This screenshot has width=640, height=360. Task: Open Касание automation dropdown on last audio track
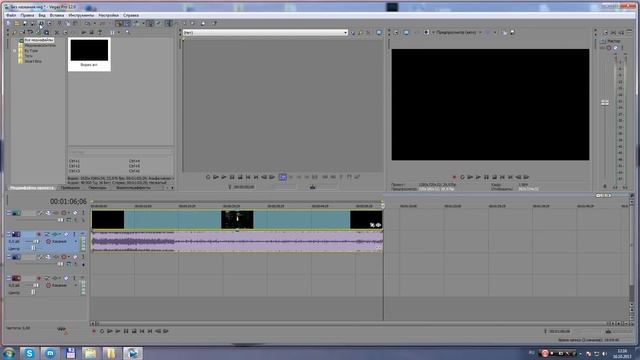click(76, 285)
